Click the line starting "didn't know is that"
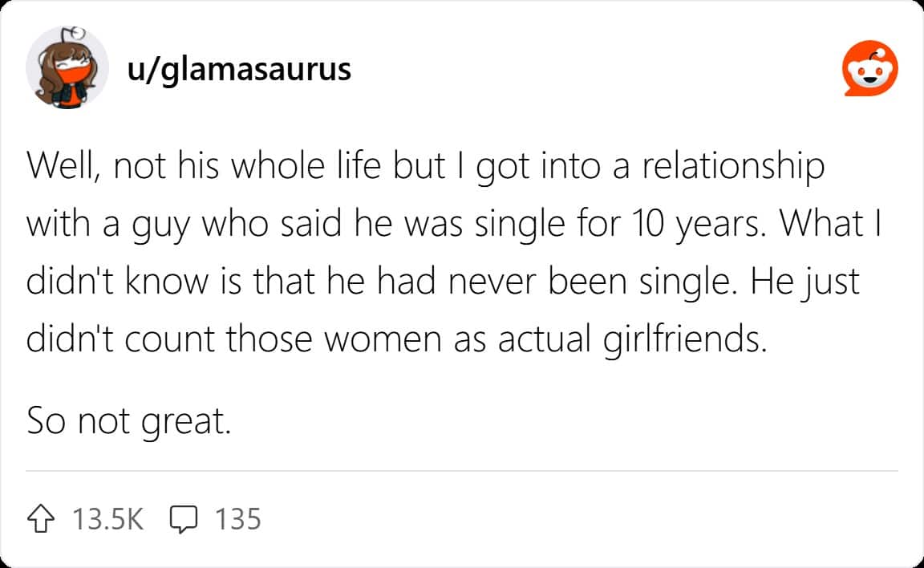The image size is (924, 568). (x=443, y=282)
